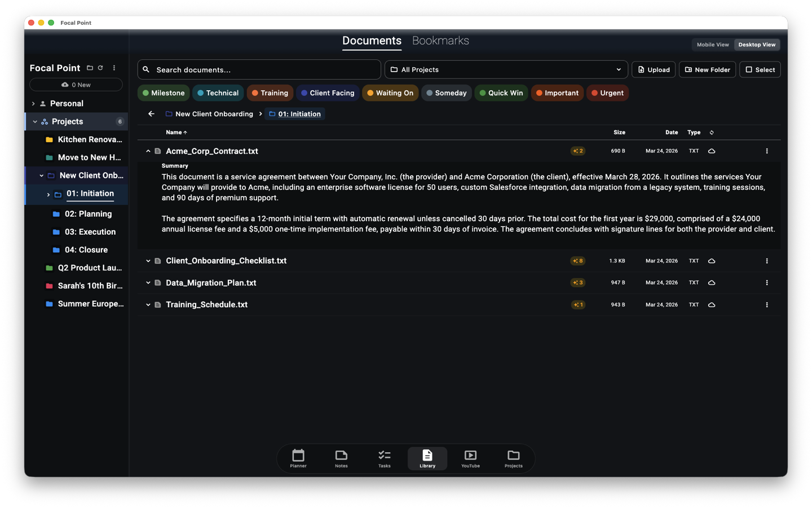Open the All Projects dropdown
This screenshot has height=508, width=812.
tap(506, 69)
